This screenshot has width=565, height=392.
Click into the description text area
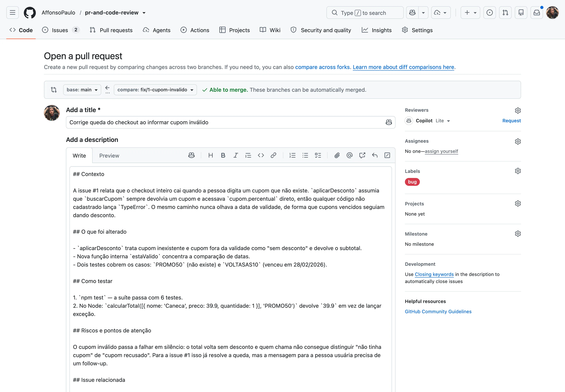tap(231, 279)
